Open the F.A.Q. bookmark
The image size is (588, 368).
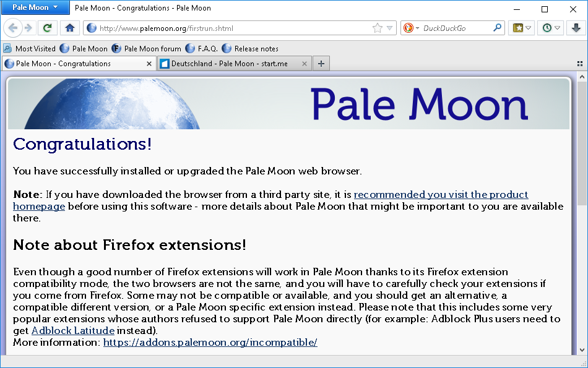(x=201, y=49)
